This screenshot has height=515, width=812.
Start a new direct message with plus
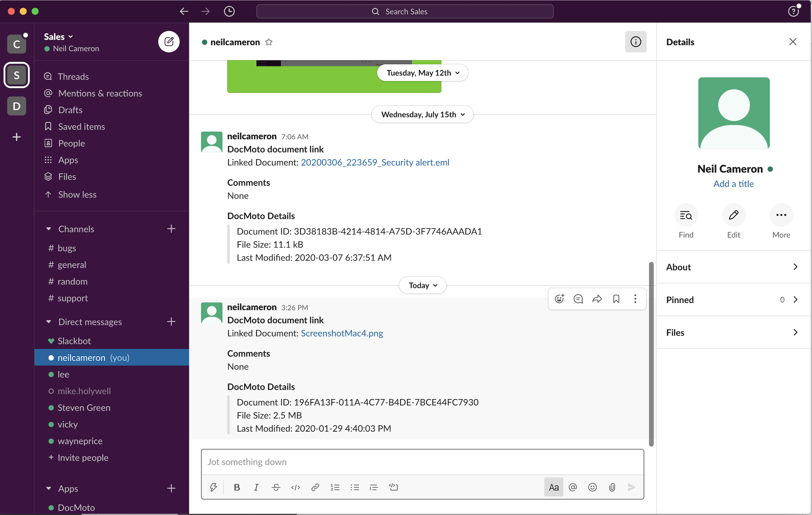click(x=171, y=322)
